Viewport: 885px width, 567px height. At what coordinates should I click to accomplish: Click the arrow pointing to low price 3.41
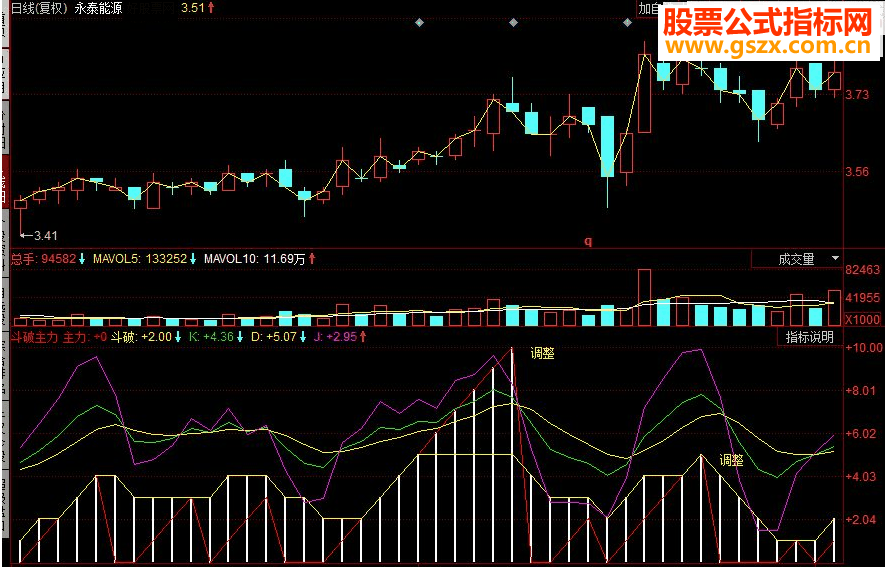tap(26, 235)
